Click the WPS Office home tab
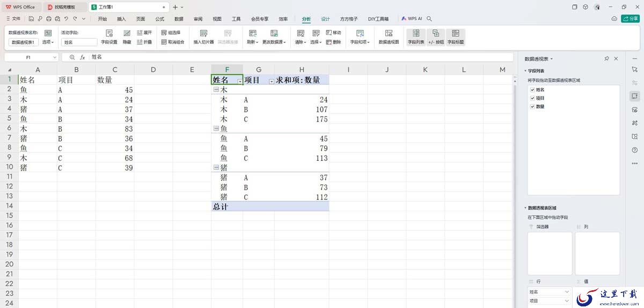Screen dimensions: 644x308 click(21, 7)
